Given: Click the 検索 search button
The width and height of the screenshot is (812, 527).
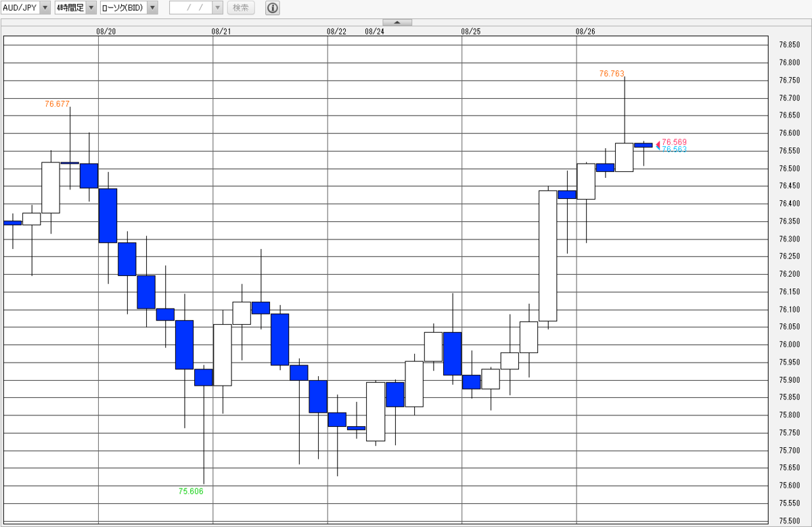Looking at the screenshot, I should click(241, 8).
